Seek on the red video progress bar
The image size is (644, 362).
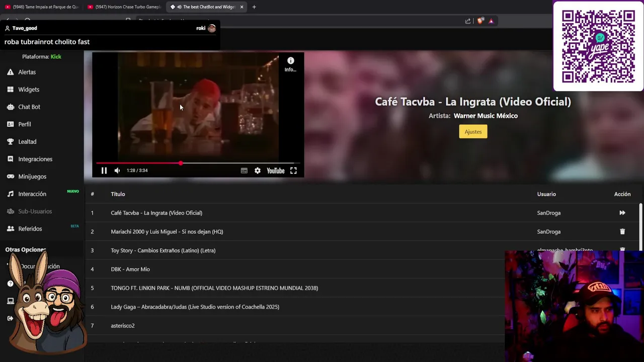tap(198, 163)
